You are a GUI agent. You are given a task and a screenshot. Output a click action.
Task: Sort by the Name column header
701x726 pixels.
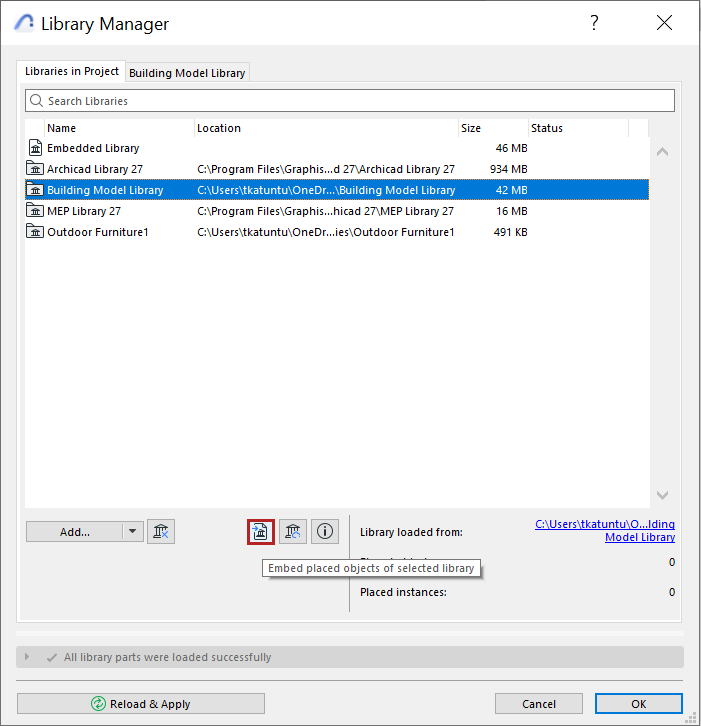(x=119, y=128)
